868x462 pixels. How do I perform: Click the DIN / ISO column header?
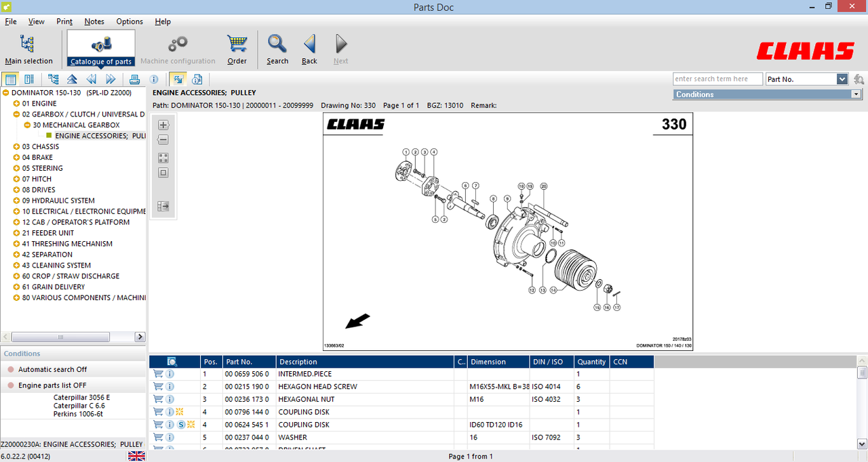(x=551, y=362)
